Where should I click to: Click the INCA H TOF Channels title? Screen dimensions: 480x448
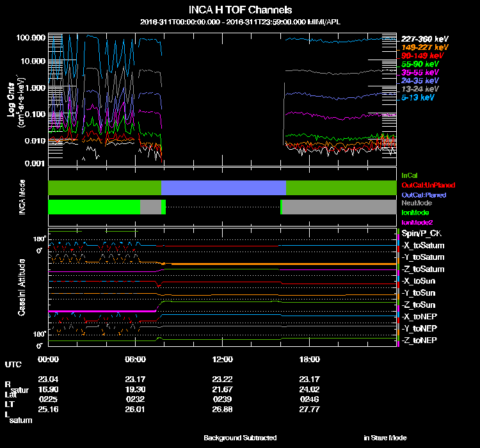pyautogui.click(x=240, y=10)
